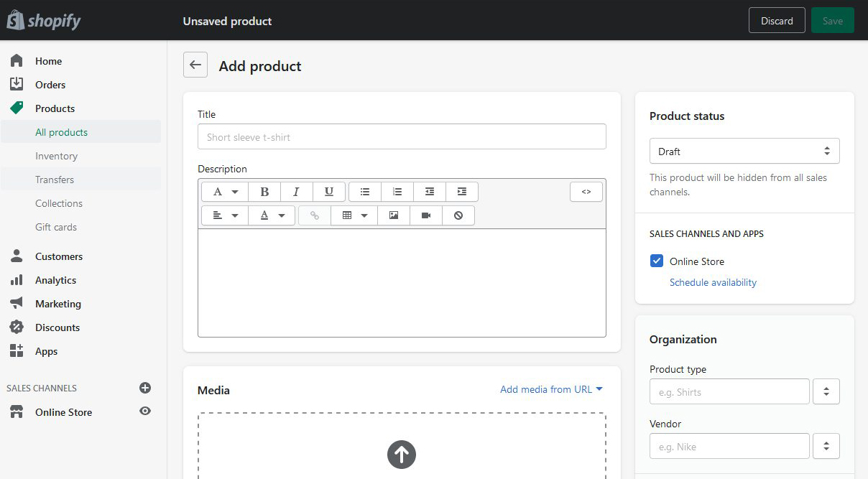The image size is (868, 479).
Task: Show the HTML source view
Action: 586,192
